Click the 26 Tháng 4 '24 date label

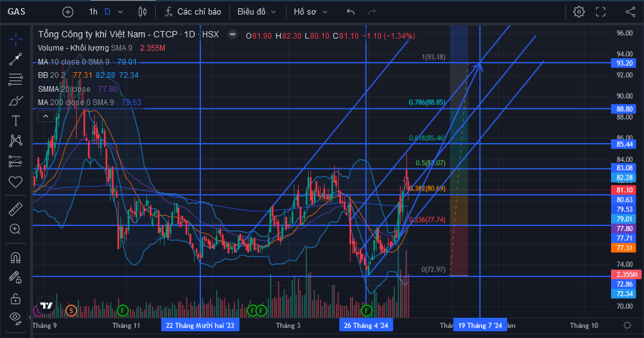(x=366, y=325)
